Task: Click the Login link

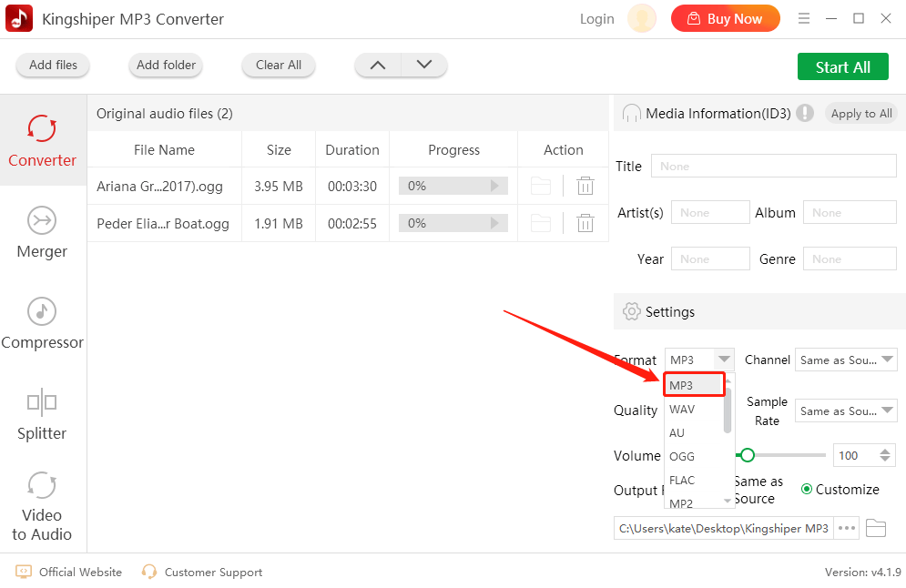Action: pyautogui.click(x=597, y=19)
